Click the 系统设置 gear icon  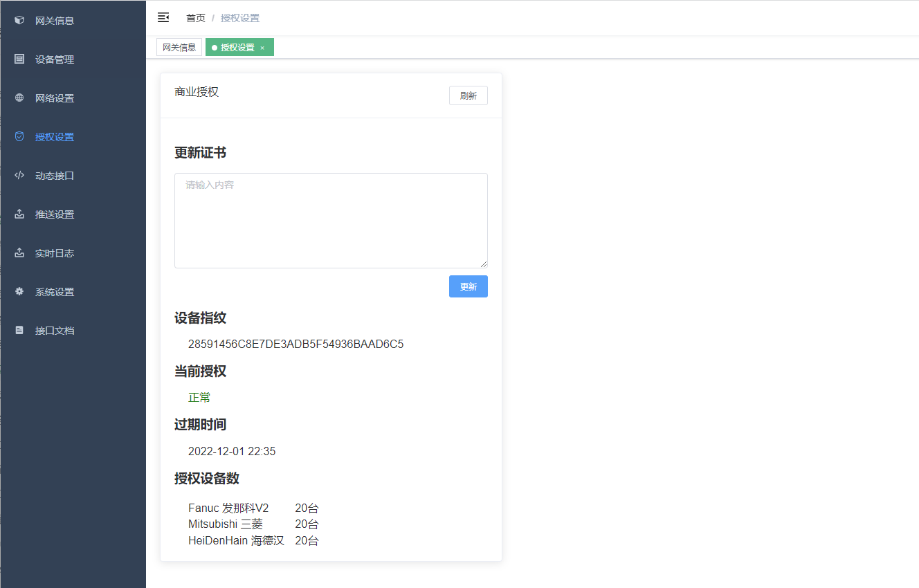19,292
